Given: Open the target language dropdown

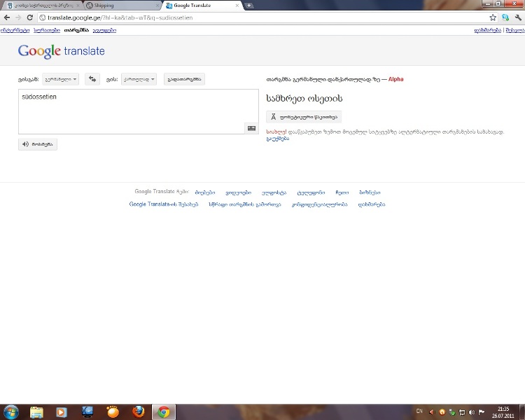Looking at the screenshot, I should click(139, 79).
